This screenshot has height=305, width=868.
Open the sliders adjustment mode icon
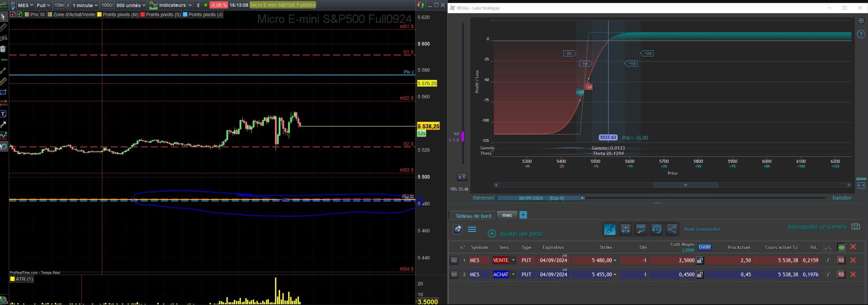625,229
